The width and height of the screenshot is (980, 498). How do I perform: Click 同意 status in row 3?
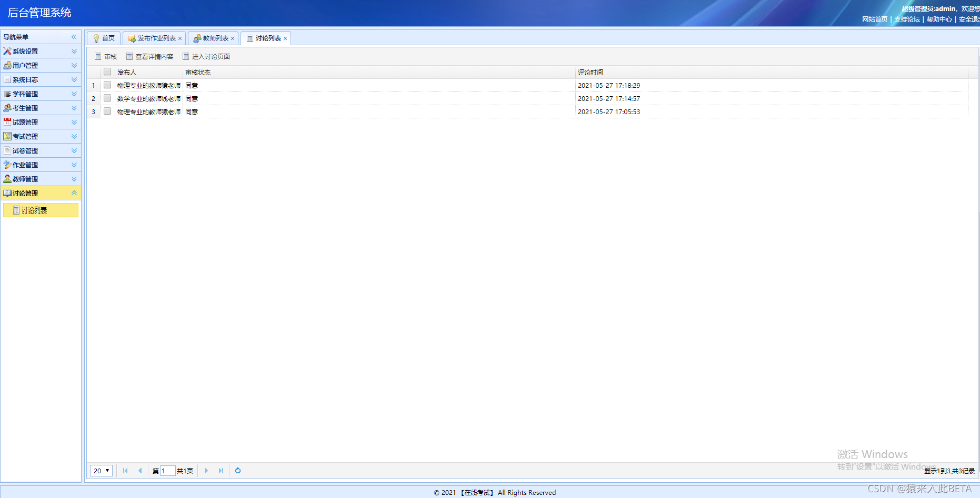[x=192, y=112]
